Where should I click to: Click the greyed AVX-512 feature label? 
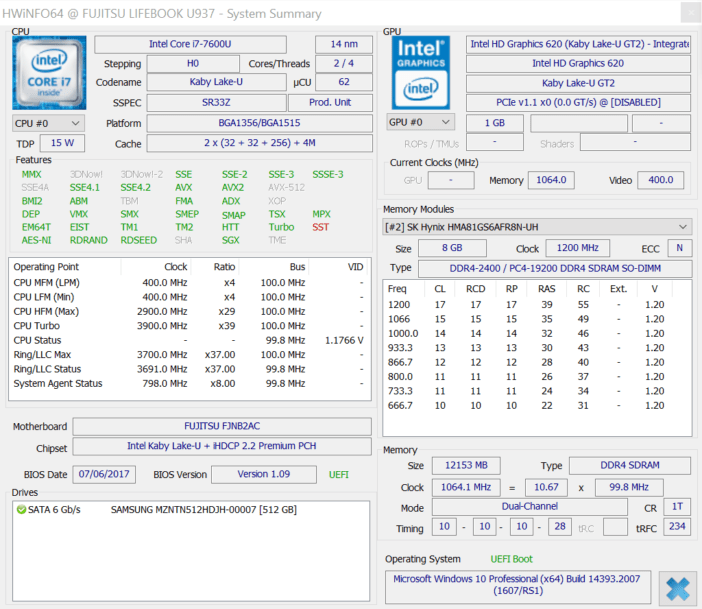287,188
